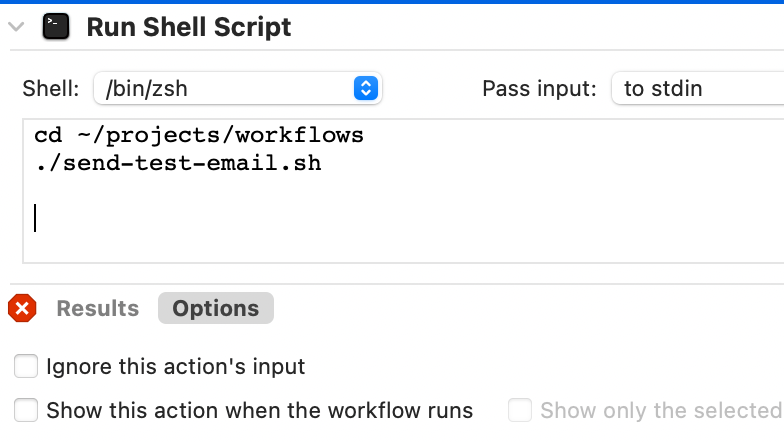
Task: Click blank area at bottom of script editor
Action: (400, 248)
